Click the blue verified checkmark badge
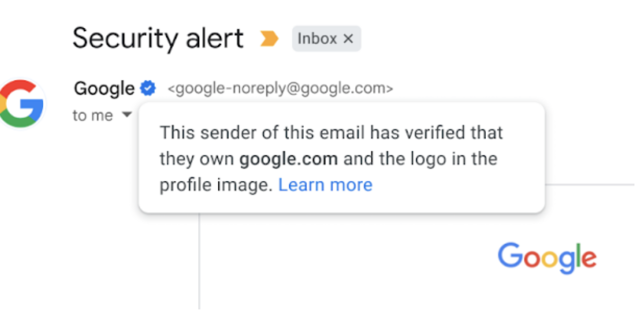The image size is (644, 326). tap(148, 89)
